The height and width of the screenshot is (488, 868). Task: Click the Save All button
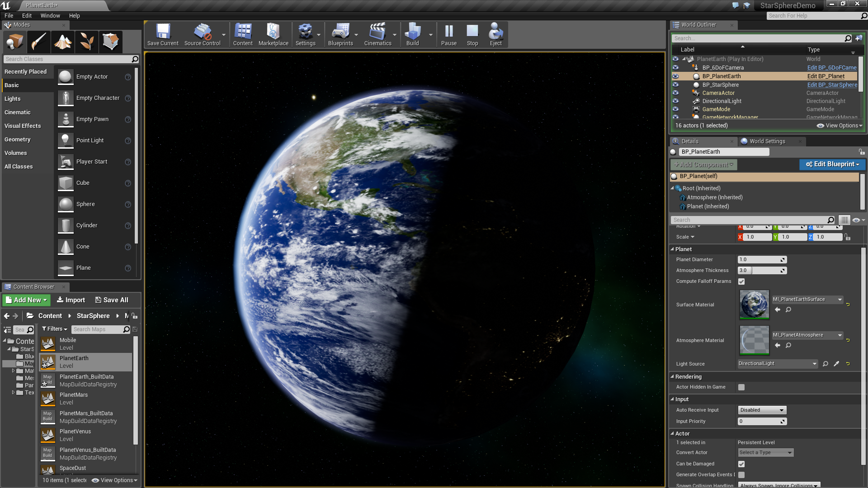[112, 300]
